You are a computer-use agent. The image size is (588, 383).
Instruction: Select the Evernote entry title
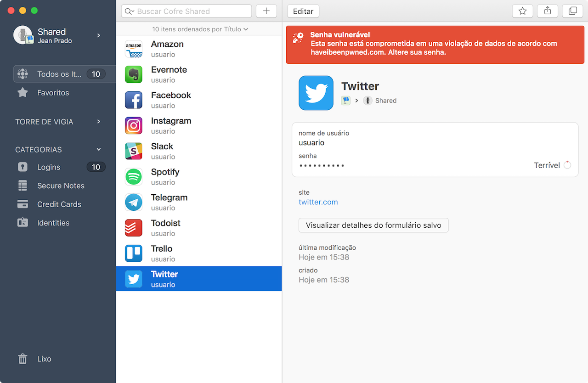pyautogui.click(x=169, y=70)
